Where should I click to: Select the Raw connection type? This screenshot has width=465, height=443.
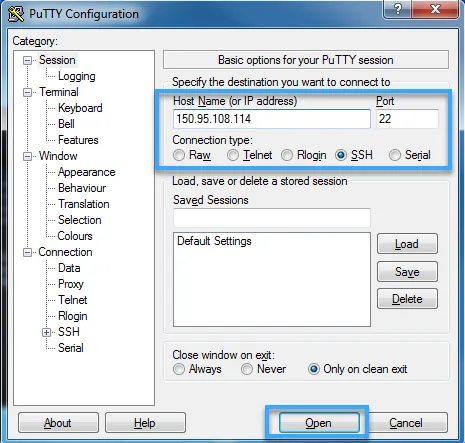coord(179,155)
